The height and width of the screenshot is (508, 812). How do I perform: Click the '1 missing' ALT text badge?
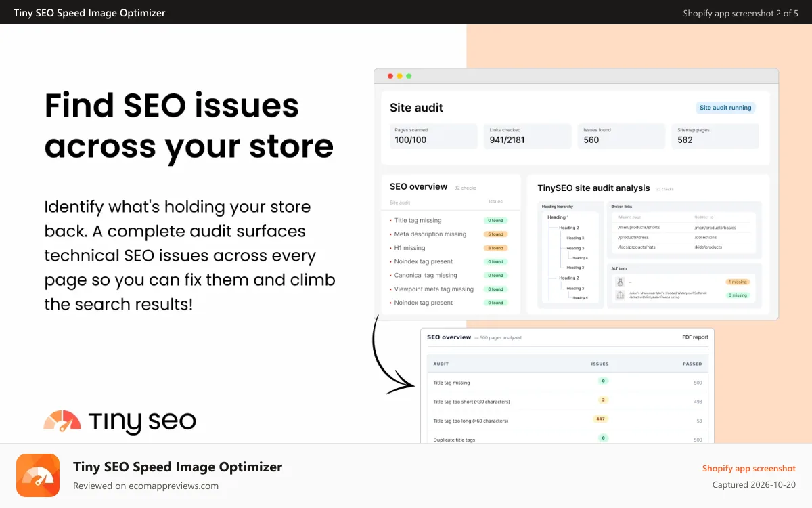pos(738,282)
